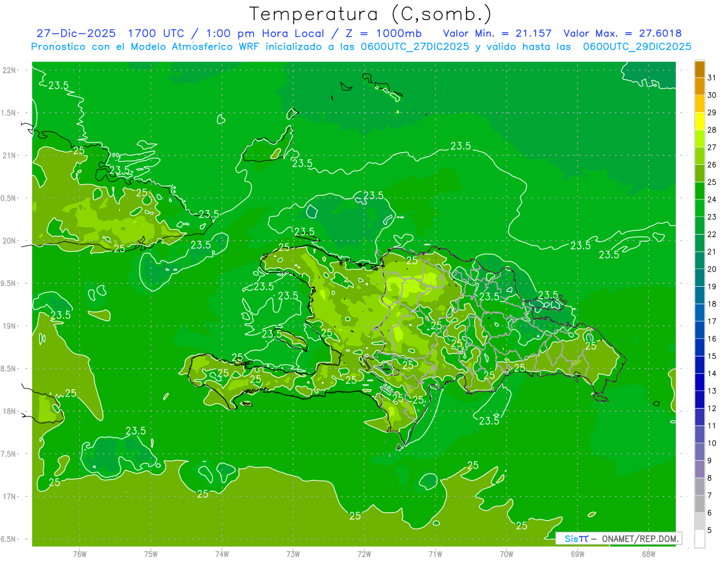Click the colorbar label '30'

[x=712, y=95]
